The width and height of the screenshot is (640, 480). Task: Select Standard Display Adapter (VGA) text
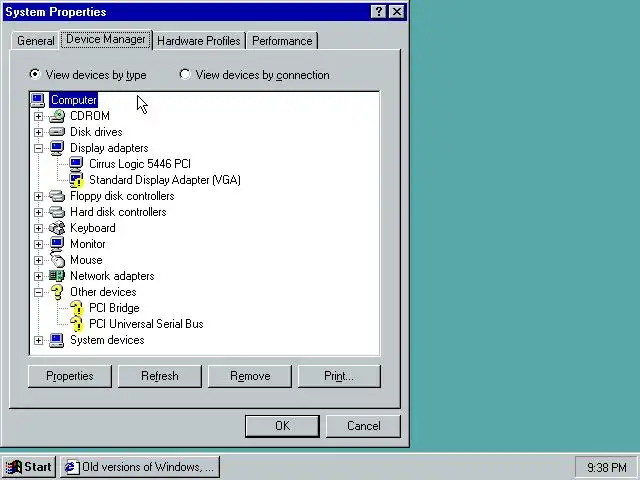(165, 180)
